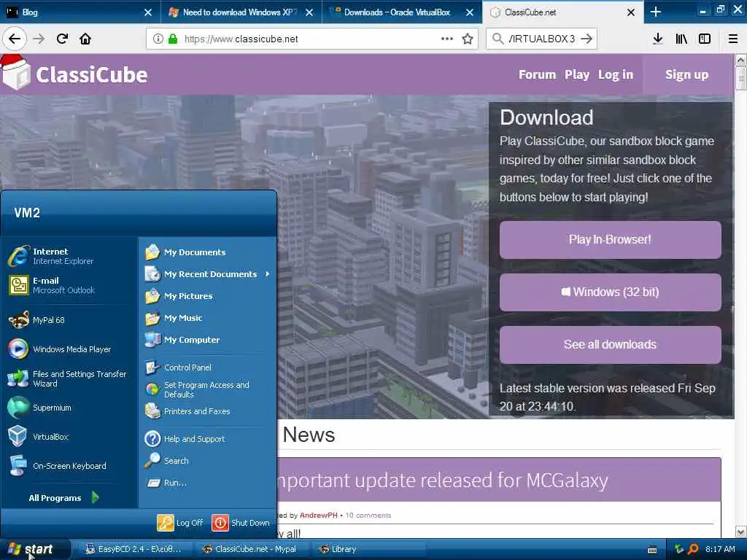Click the Windows start button
Image resolution: width=747 pixels, height=560 pixels.
[36, 549]
